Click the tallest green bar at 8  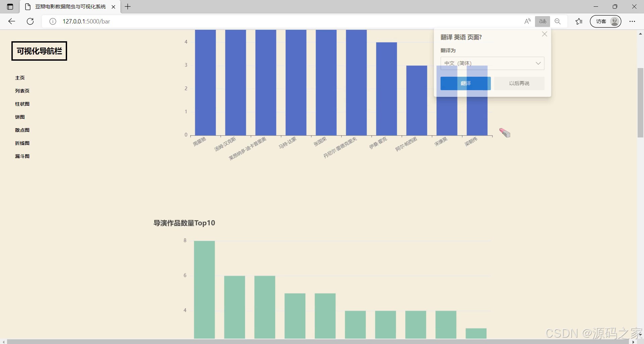[x=204, y=290]
